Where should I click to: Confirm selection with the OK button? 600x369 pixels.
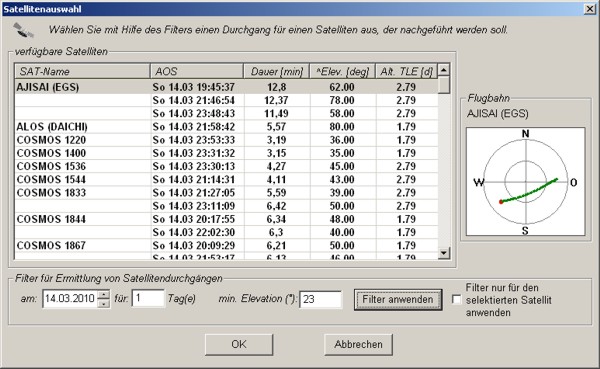click(x=239, y=345)
